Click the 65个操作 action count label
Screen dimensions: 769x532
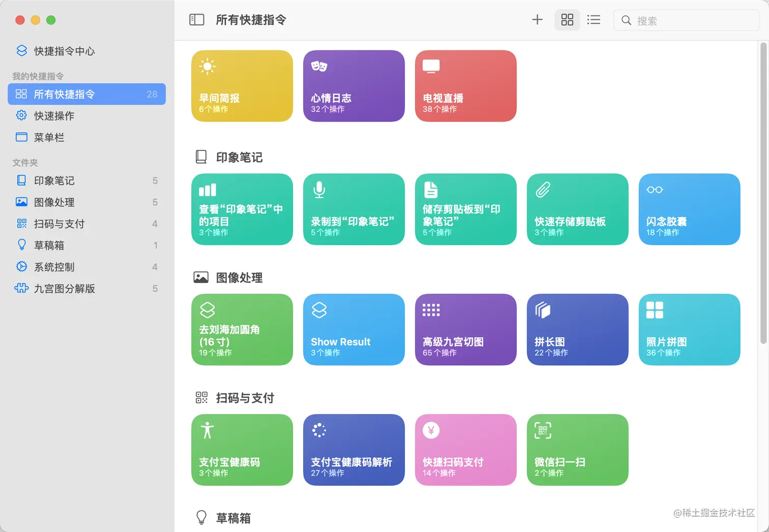[x=439, y=352]
